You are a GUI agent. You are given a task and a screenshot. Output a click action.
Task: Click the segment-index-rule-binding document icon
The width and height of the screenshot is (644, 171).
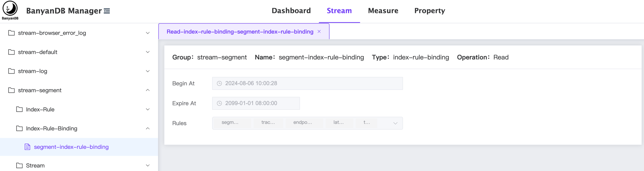[x=28, y=147]
